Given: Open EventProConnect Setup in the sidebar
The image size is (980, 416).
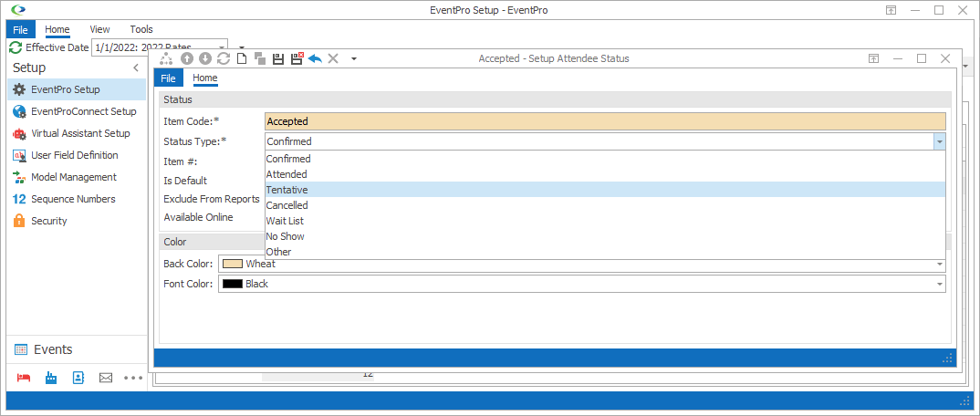Looking at the screenshot, I should (x=77, y=111).
